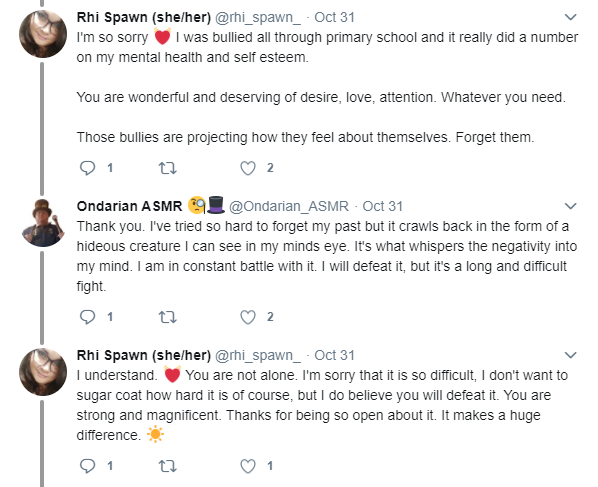Open Ondarian ASMR display name
Screen dimensions: 598x487
(x=130, y=206)
